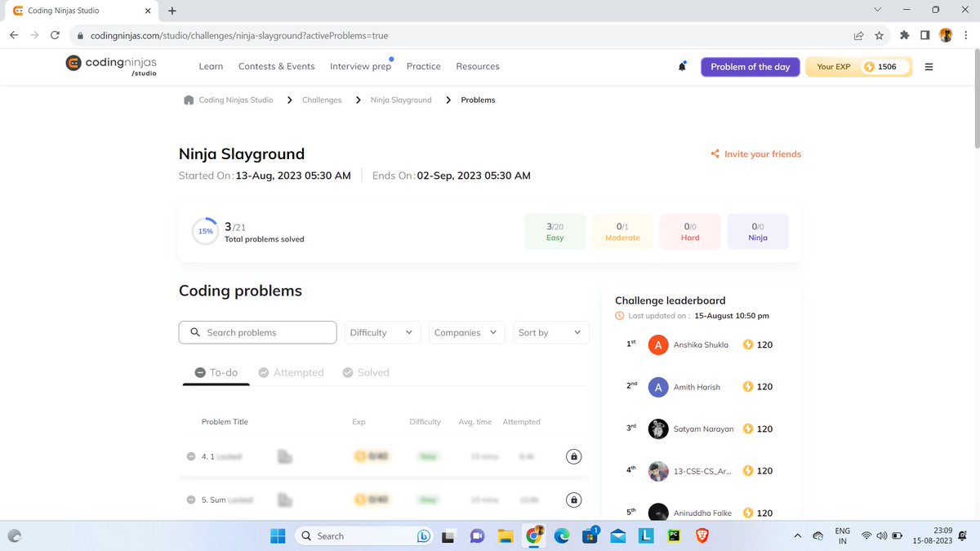This screenshot has height=551, width=980.
Task: Open the Learn menu
Action: click(211, 66)
